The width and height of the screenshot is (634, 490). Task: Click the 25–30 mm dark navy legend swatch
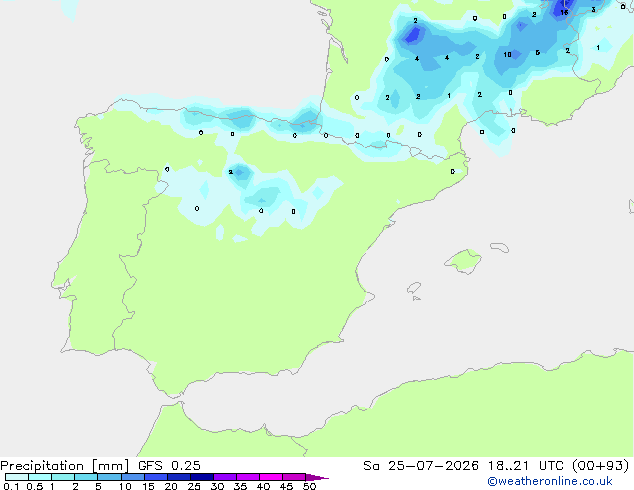tap(201, 477)
